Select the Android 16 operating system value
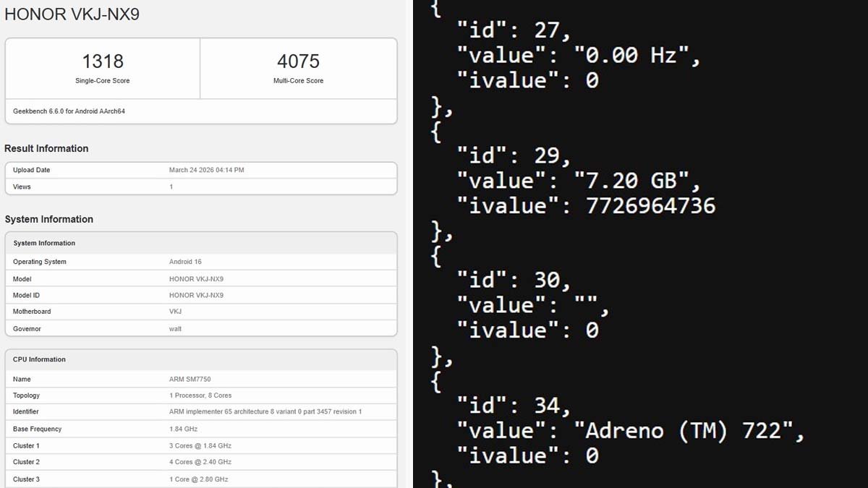 (x=185, y=262)
